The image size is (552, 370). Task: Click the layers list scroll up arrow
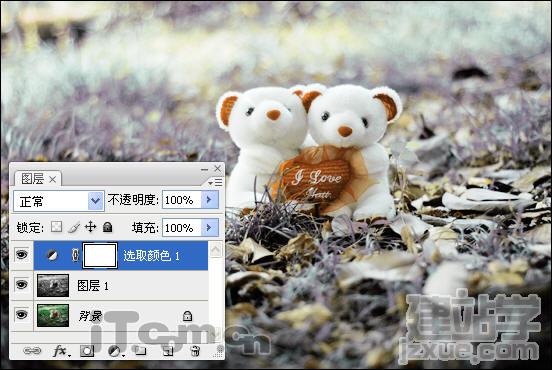(215, 250)
